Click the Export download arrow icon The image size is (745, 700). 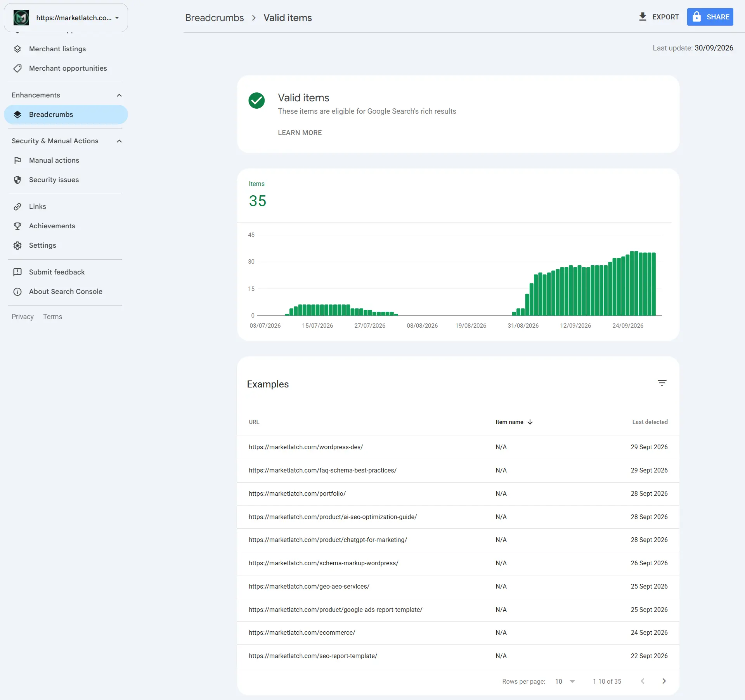coord(643,17)
